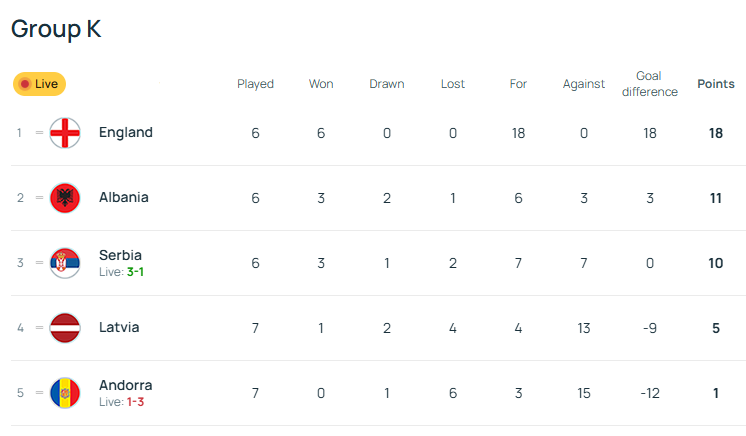Click the red live dot indicator
The width and height of the screenshot is (746, 436).
25,84
